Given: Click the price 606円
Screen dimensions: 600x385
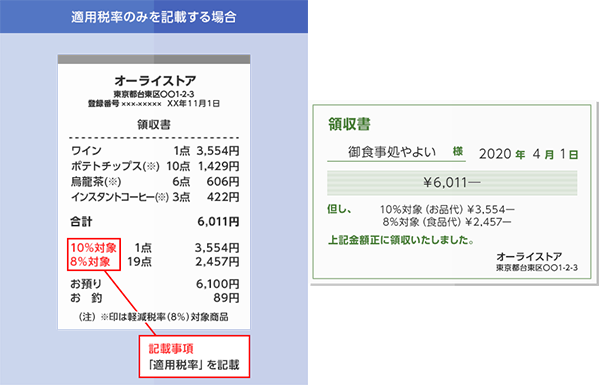Looking at the screenshot, I should (223, 181).
